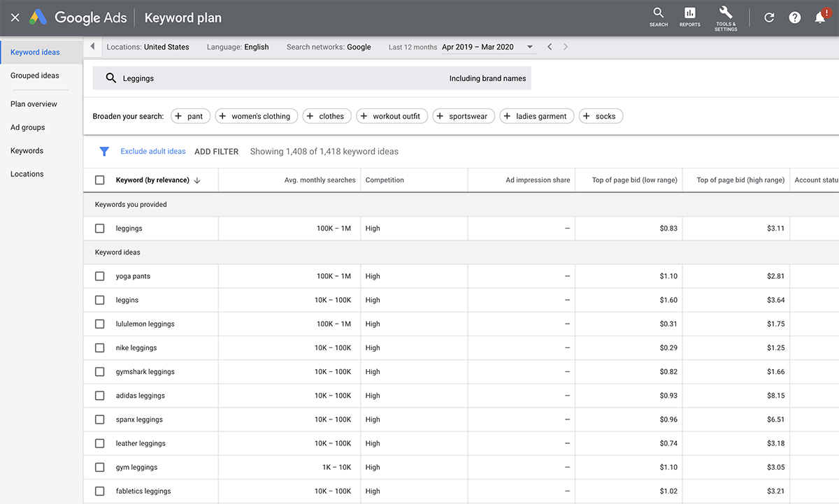The height and width of the screenshot is (504, 839).
Task: Check the box for 'leggins'
Action: click(99, 300)
